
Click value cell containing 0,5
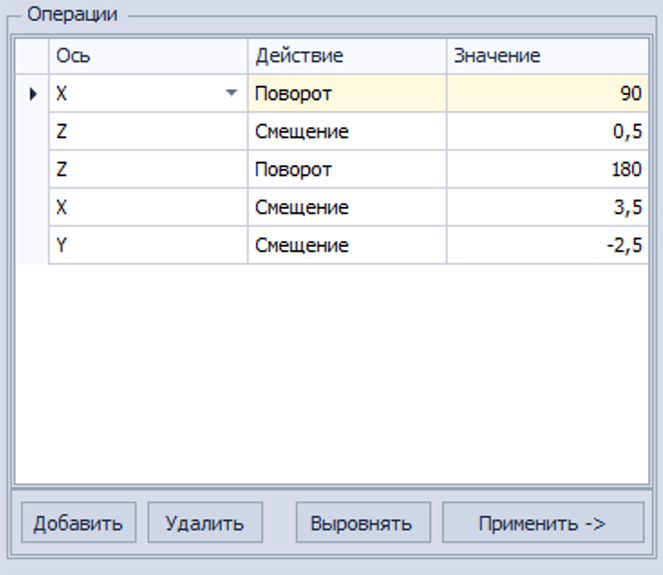[x=548, y=131]
